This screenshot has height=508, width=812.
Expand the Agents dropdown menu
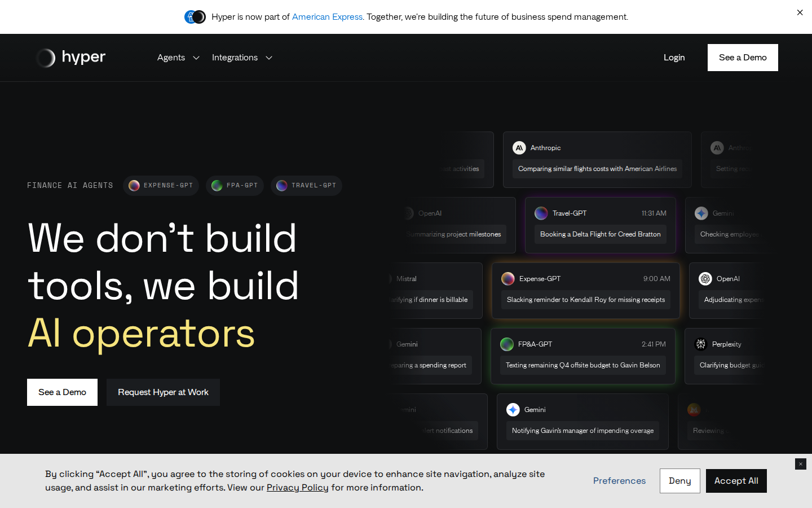[178, 58]
